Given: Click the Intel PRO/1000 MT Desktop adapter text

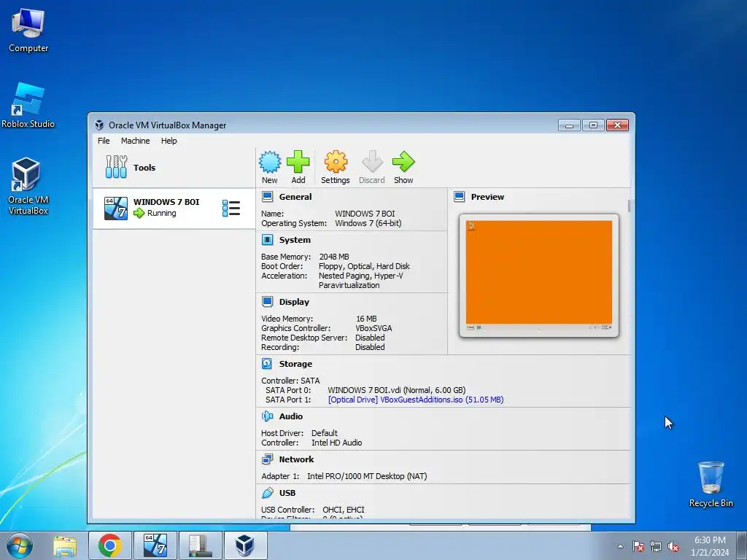Looking at the screenshot, I should click(367, 476).
